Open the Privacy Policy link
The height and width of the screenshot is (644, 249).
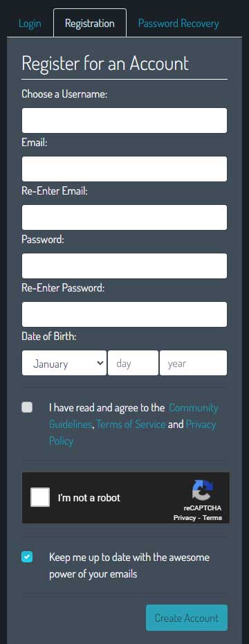point(133,433)
